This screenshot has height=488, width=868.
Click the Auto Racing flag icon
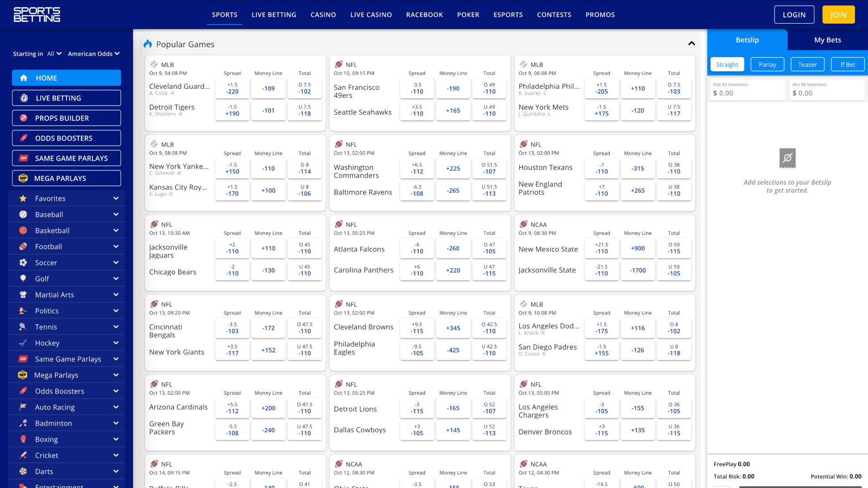point(23,407)
